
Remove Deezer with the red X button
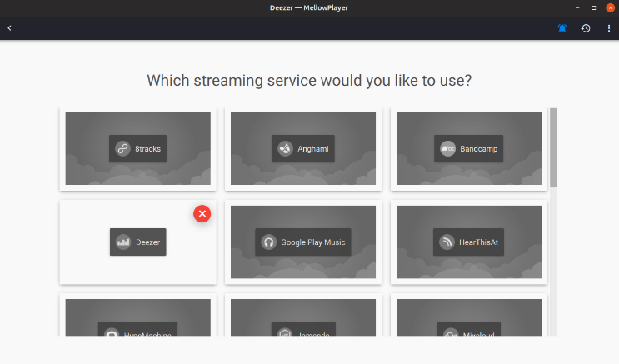[202, 213]
